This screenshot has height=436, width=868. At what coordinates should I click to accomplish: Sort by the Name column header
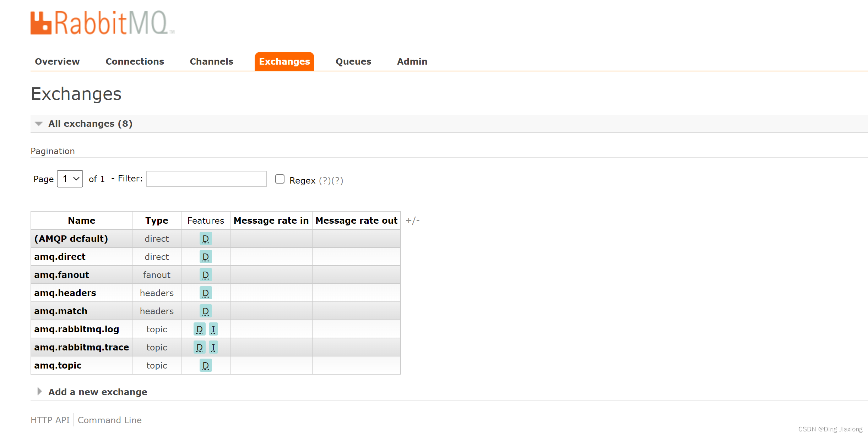pyautogui.click(x=82, y=220)
